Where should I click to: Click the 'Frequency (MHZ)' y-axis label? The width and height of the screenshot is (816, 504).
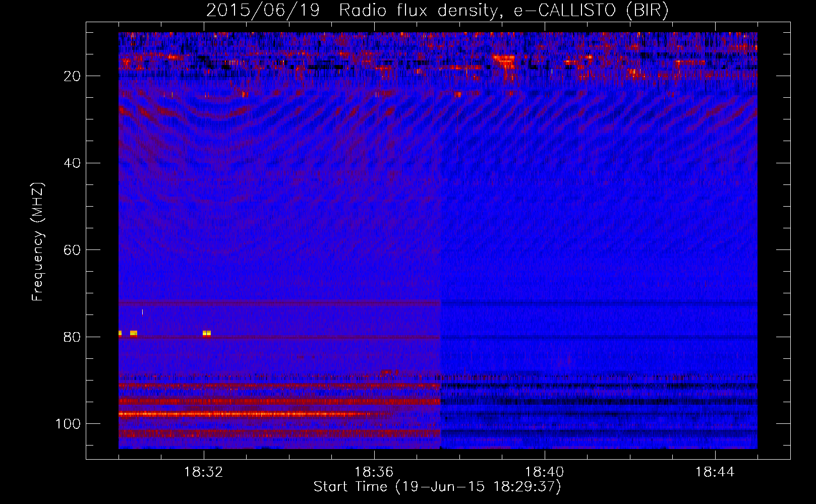point(38,242)
